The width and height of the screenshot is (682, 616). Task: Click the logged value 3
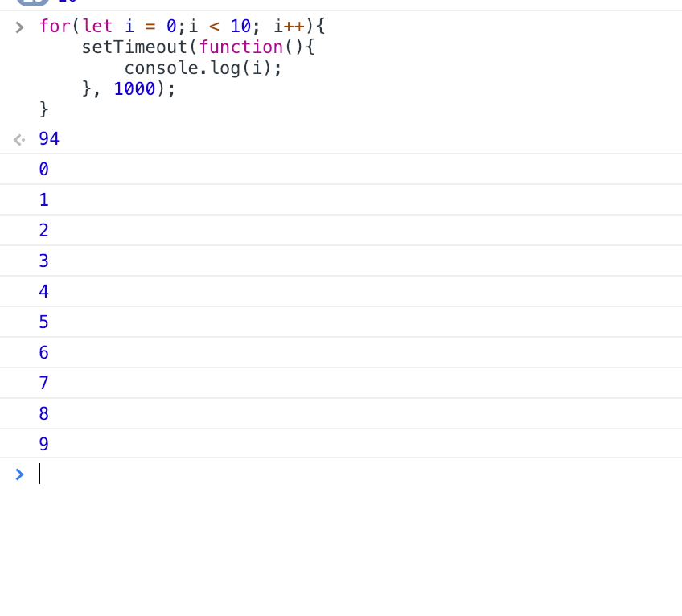pos(43,261)
